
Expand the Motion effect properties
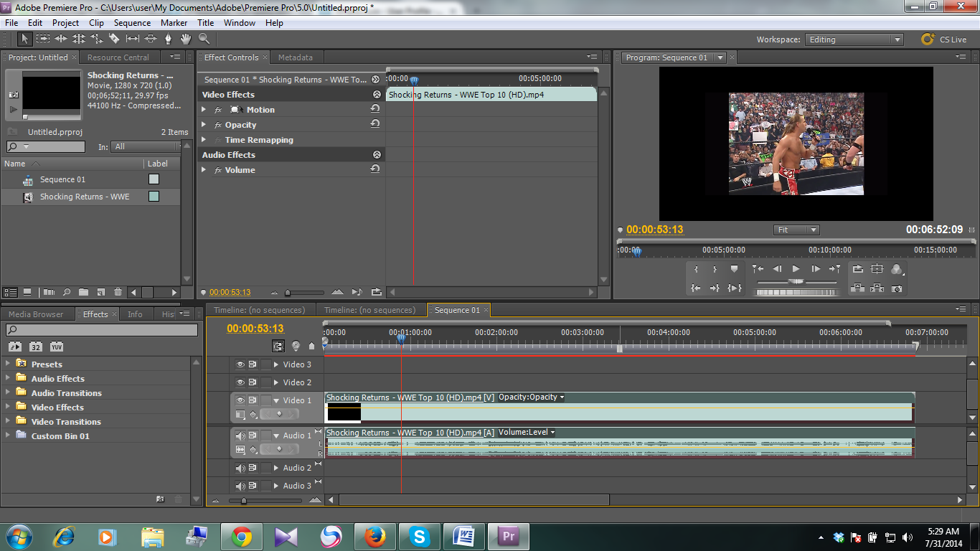coord(204,110)
